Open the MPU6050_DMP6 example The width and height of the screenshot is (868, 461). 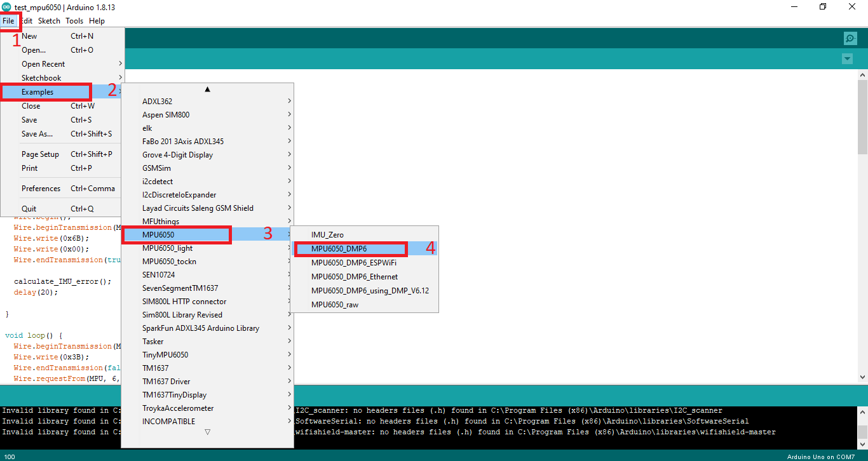click(364, 249)
